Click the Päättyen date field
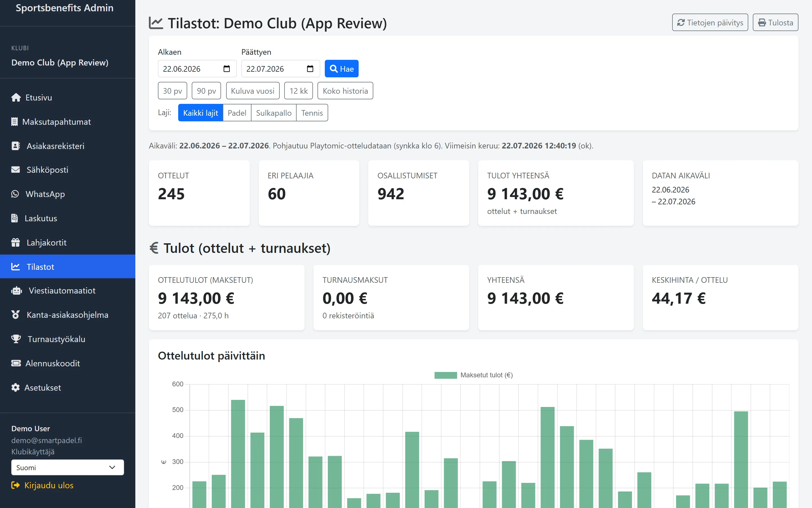The image size is (812, 508). pos(281,69)
